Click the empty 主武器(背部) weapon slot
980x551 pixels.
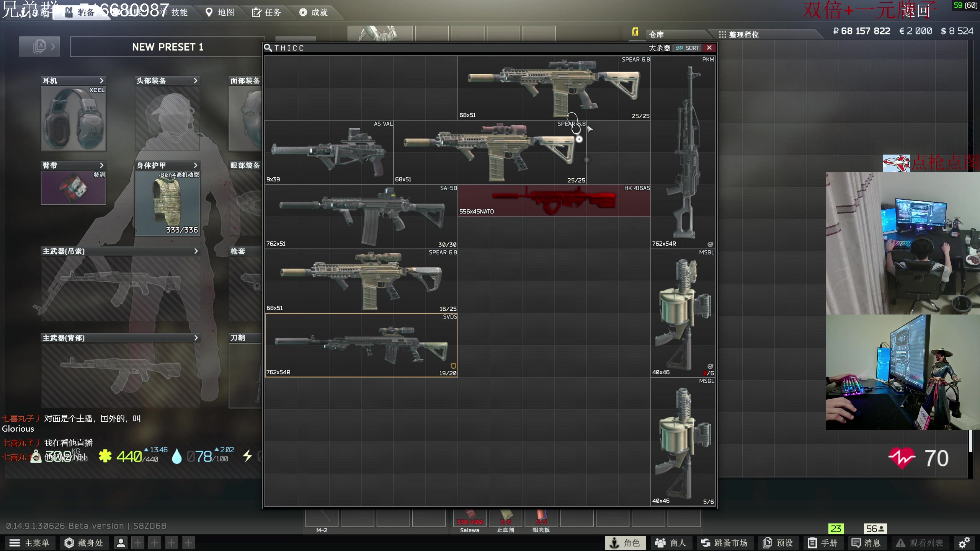(x=121, y=375)
